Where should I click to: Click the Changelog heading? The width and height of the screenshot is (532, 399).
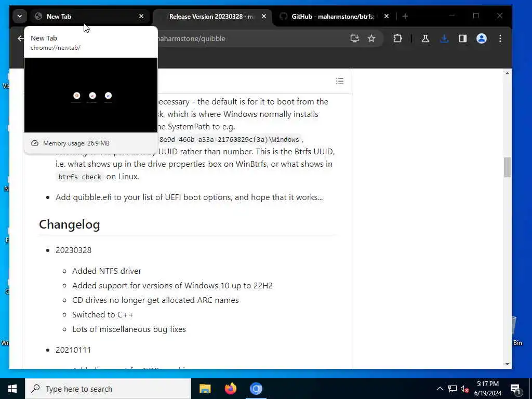pos(69,224)
